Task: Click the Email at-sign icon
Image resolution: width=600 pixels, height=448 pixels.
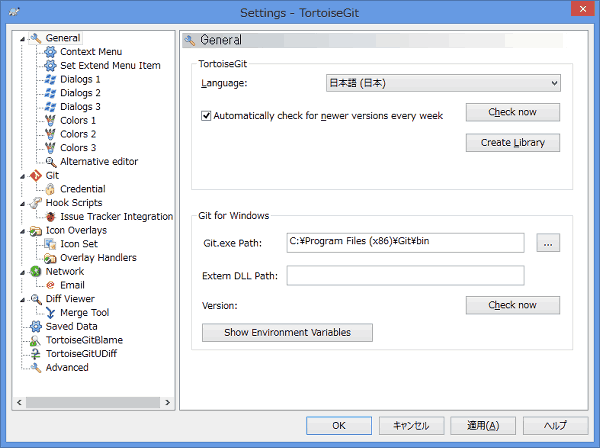Action: [x=50, y=285]
